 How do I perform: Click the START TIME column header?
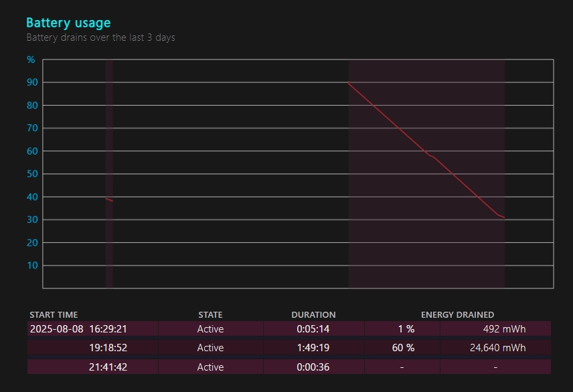click(x=54, y=314)
